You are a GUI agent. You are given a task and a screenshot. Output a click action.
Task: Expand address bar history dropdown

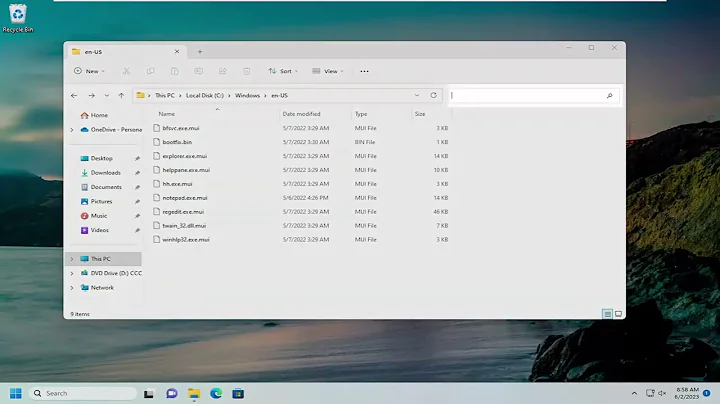(417, 95)
